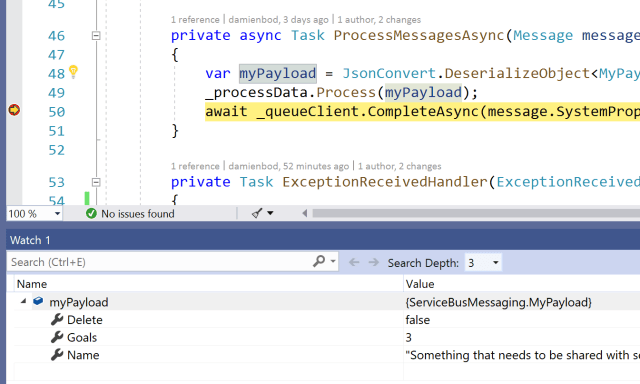Open the lightbulb quick actions on line 48
This screenshot has width=640, height=384.
pos(73,72)
